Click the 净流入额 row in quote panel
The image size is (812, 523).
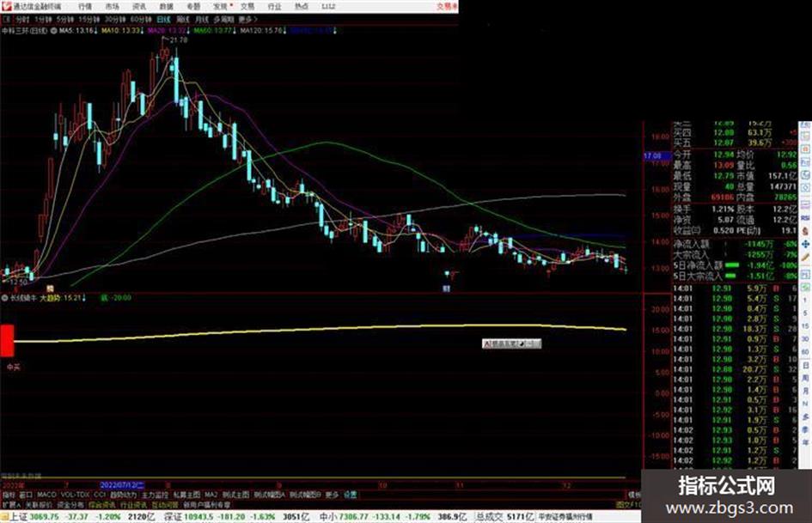(x=735, y=243)
